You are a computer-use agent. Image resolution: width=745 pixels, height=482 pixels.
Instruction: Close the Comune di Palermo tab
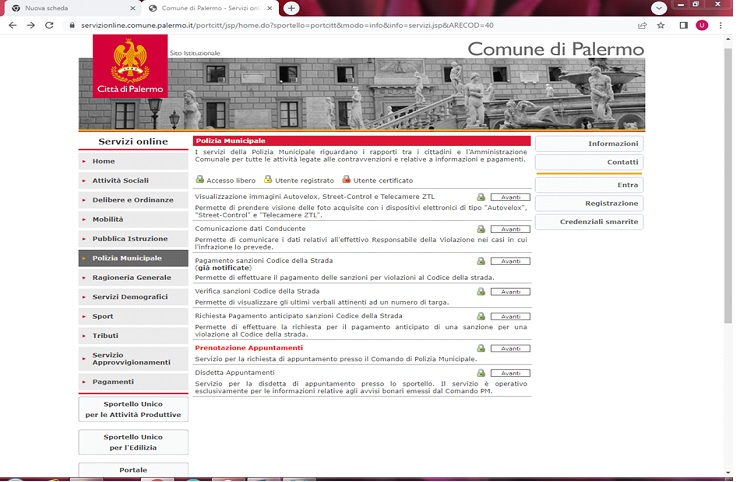[x=270, y=8]
